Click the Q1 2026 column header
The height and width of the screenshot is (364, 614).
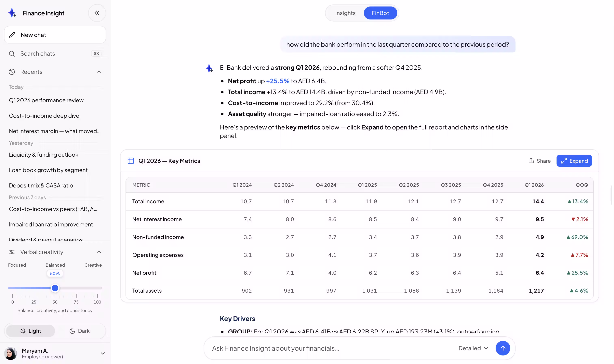click(534, 185)
